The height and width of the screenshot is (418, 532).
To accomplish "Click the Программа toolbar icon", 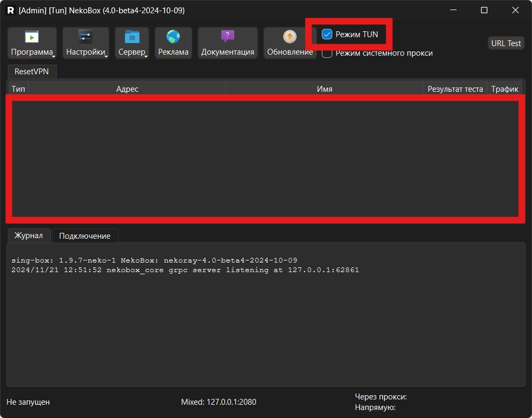I will tap(32, 37).
